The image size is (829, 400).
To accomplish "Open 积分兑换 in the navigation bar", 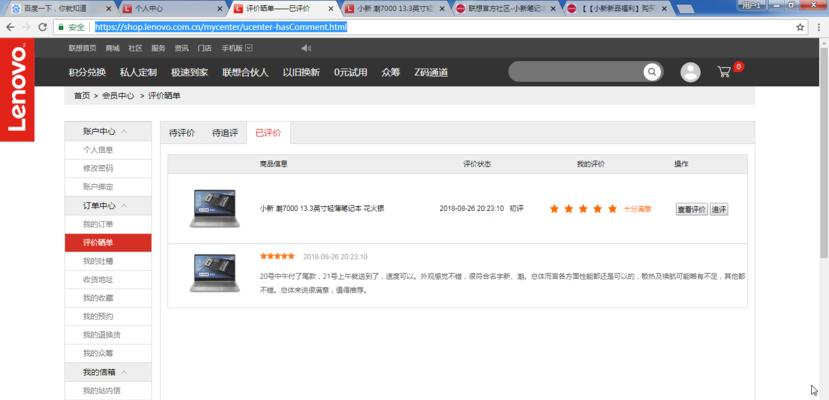I will (x=87, y=72).
